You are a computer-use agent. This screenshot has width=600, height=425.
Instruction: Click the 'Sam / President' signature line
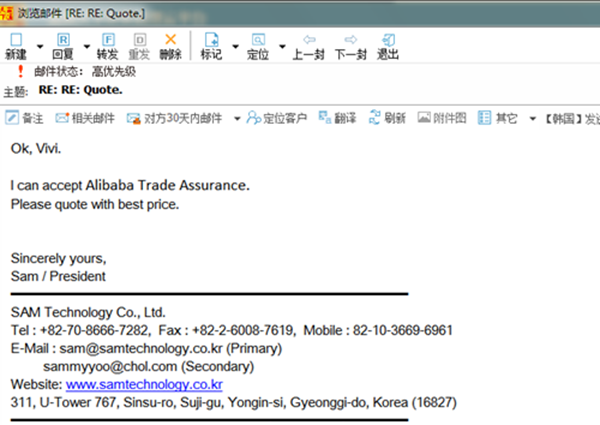point(58,276)
